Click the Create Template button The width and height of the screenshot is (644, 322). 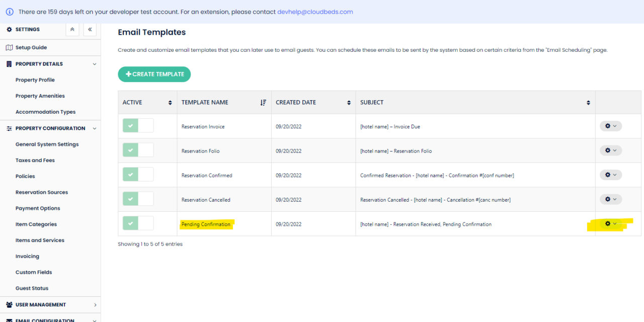click(154, 74)
